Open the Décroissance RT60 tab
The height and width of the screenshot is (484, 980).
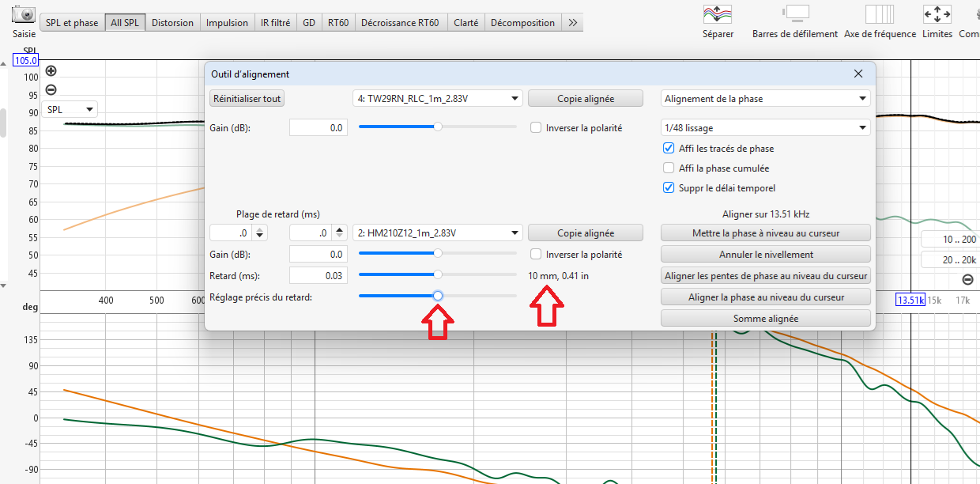(x=400, y=23)
